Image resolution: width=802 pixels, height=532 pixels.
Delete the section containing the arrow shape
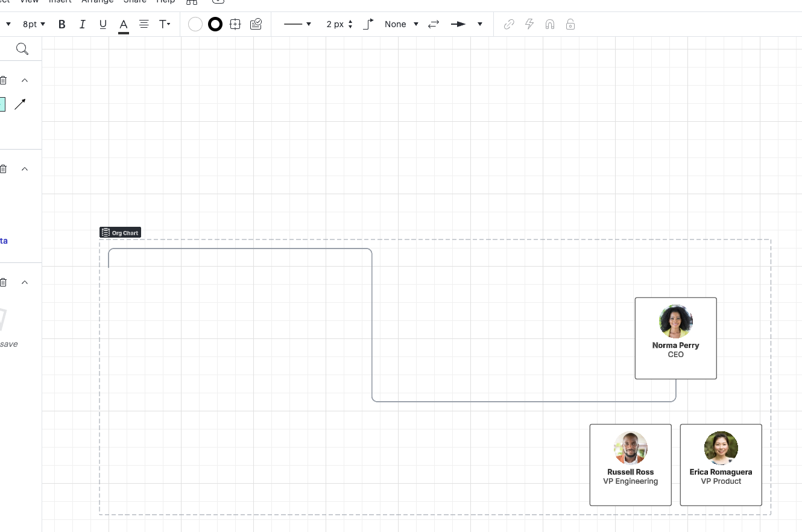[x=3, y=80]
